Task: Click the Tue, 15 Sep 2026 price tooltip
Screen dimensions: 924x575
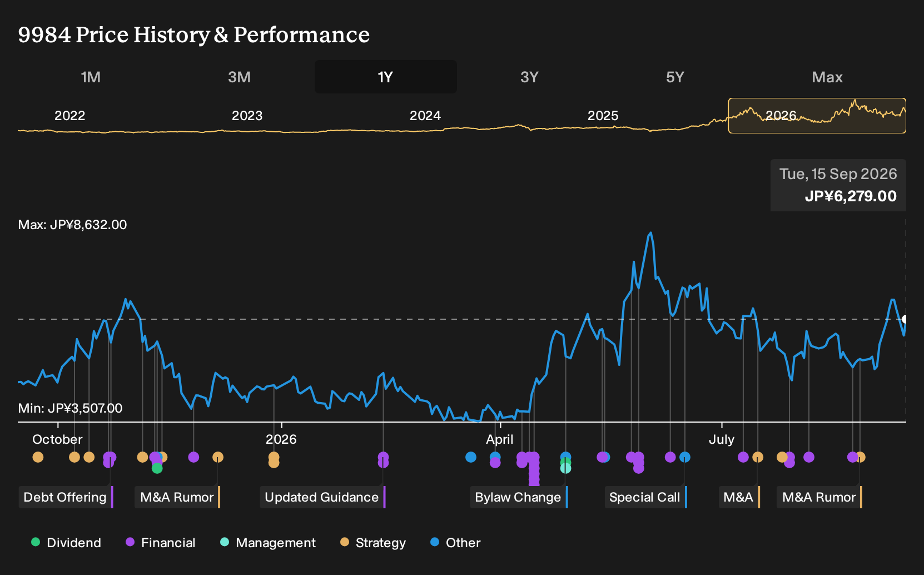Action: click(838, 185)
